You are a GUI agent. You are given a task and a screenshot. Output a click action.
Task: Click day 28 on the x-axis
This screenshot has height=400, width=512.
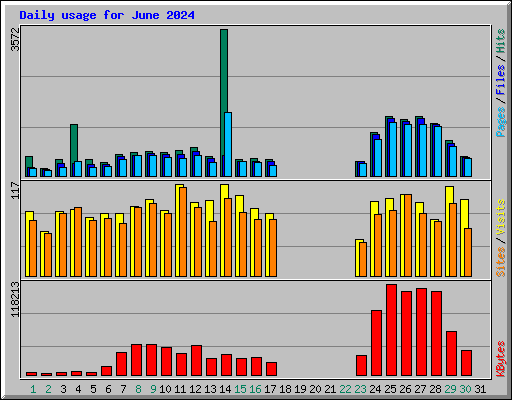[x=435, y=389]
